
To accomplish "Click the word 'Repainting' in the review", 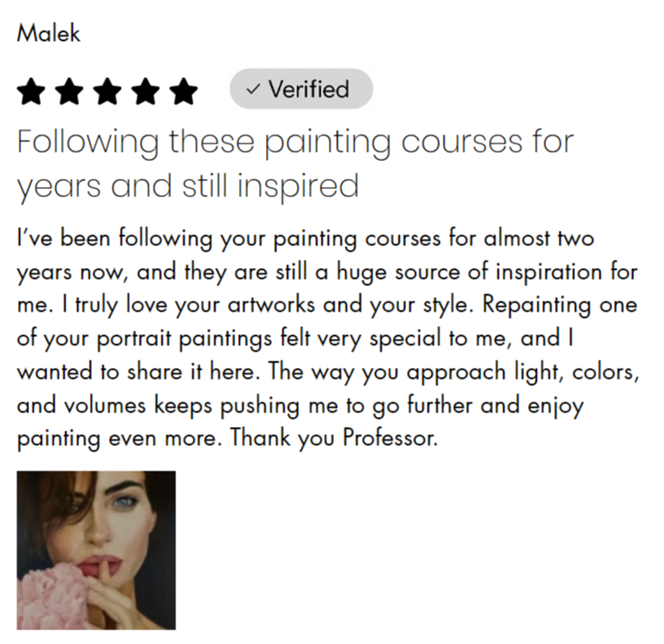I will (x=537, y=305).
